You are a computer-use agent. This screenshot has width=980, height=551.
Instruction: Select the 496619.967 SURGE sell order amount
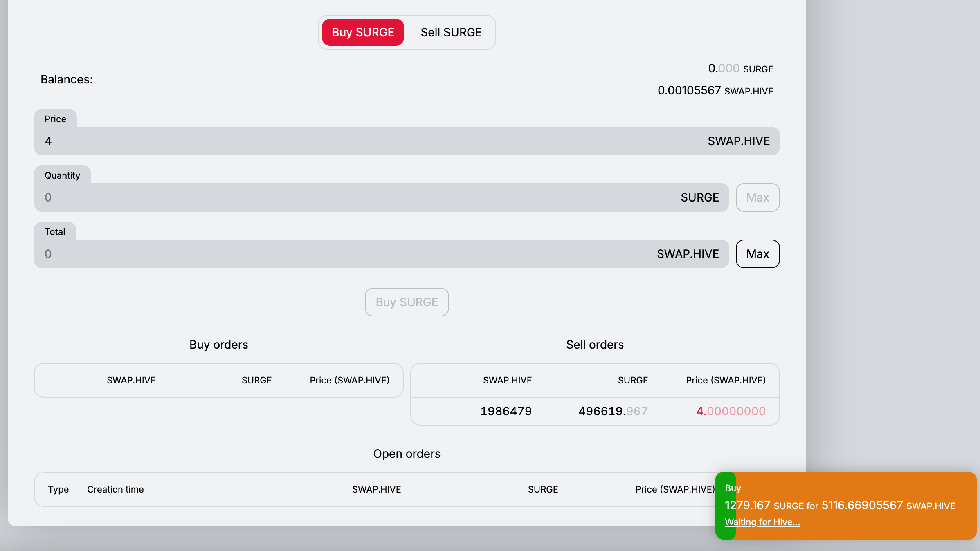[x=613, y=411]
